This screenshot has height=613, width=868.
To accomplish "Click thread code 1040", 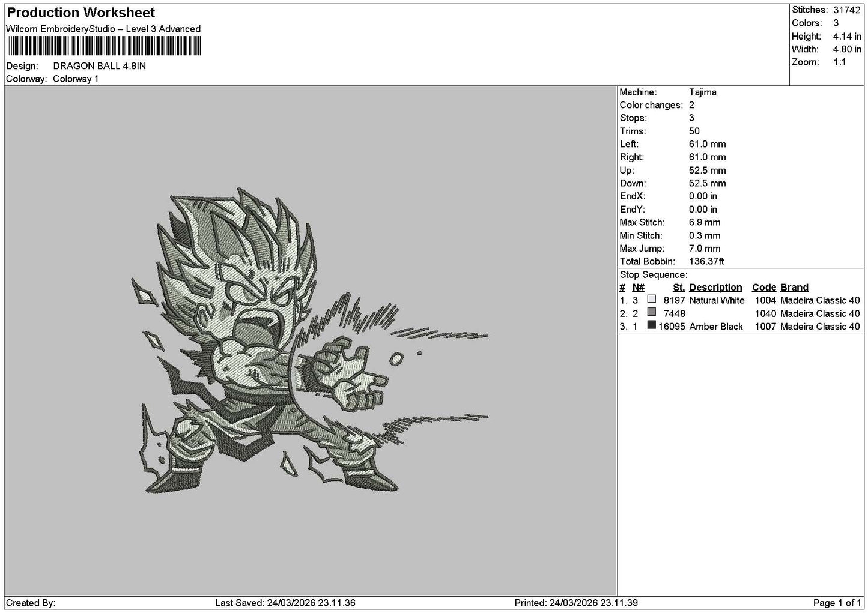I will [765, 313].
